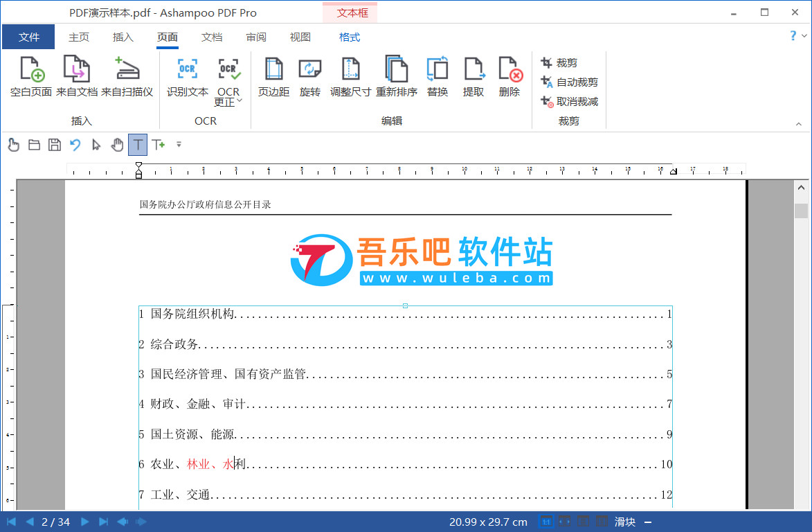Viewport: 812px width, 532px height.
Task: Open page margins (页边距) tool
Action: pyautogui.click(x=273, y=77)
